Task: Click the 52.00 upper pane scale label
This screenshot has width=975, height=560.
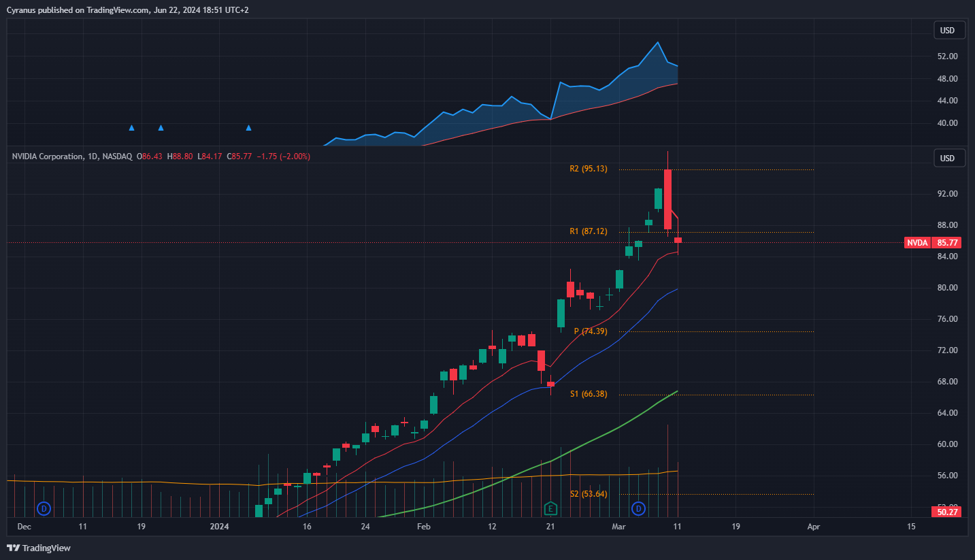Action: click(x=948, y=56)
